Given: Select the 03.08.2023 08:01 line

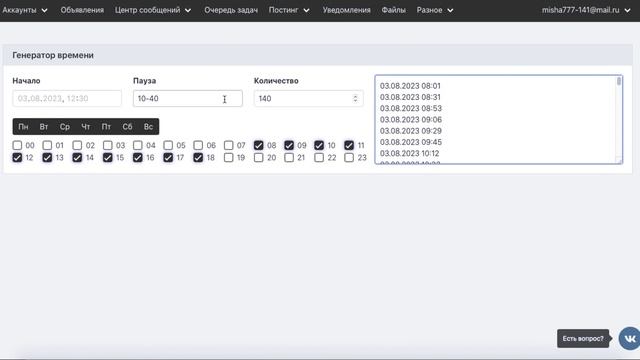Looking at the screenshot, I should 410,86.
